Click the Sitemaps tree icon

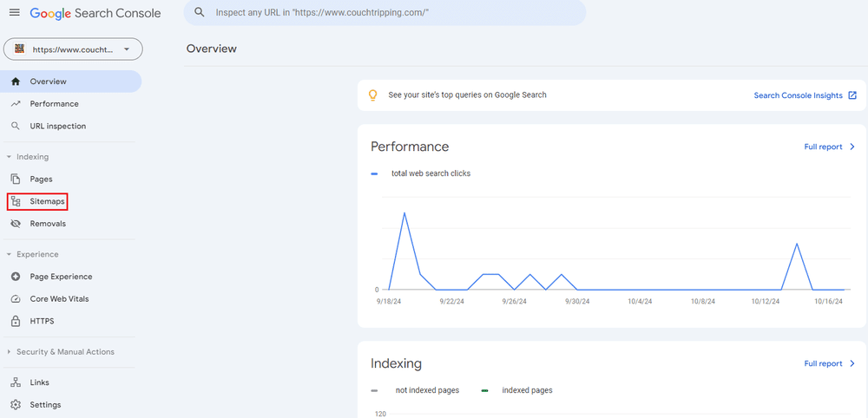coord(15,201)
